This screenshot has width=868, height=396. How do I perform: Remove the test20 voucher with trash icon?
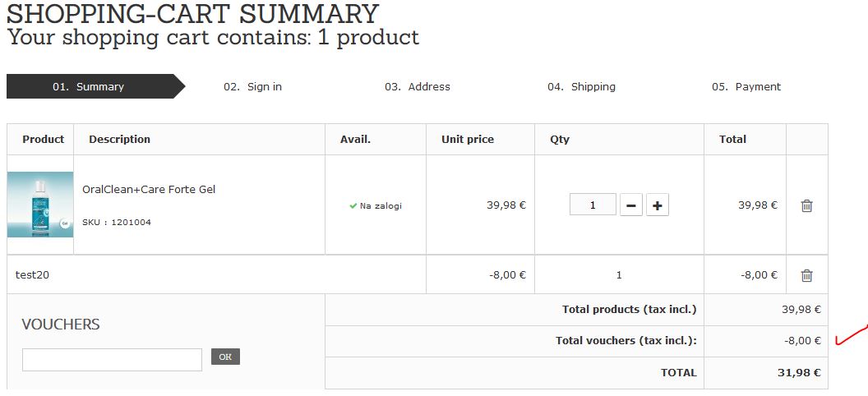tap(806, 275)
